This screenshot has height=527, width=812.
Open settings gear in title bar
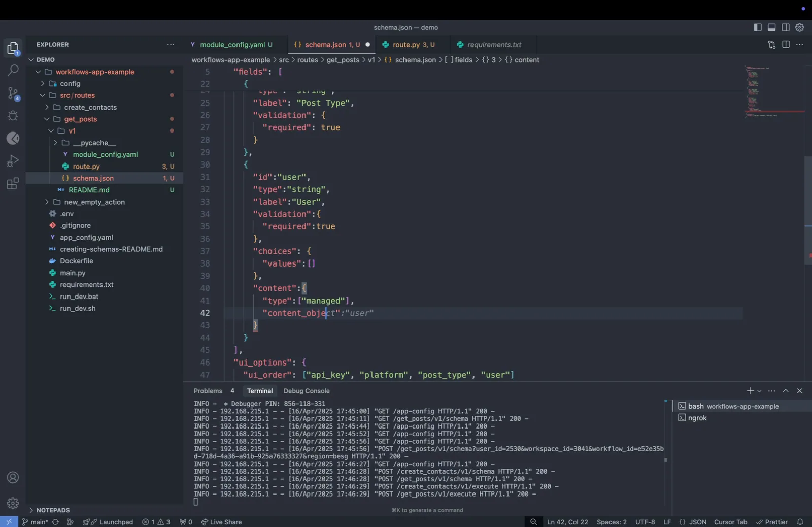800,27
